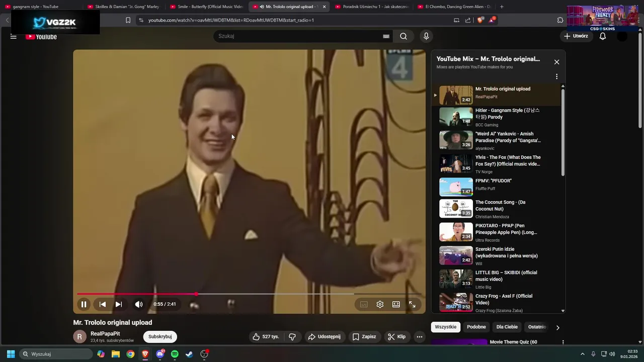Open on-screen keyboard icon in search box

tap(386, 36)
